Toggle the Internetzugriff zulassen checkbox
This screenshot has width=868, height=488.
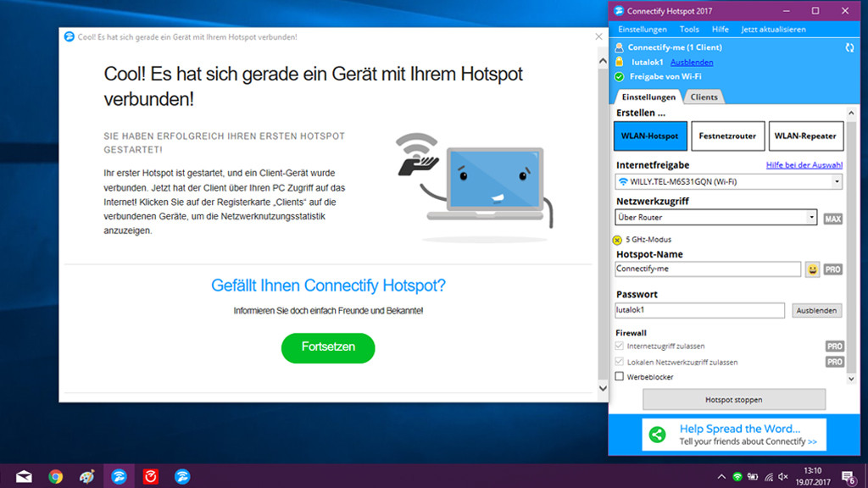(x=620, y=346)
